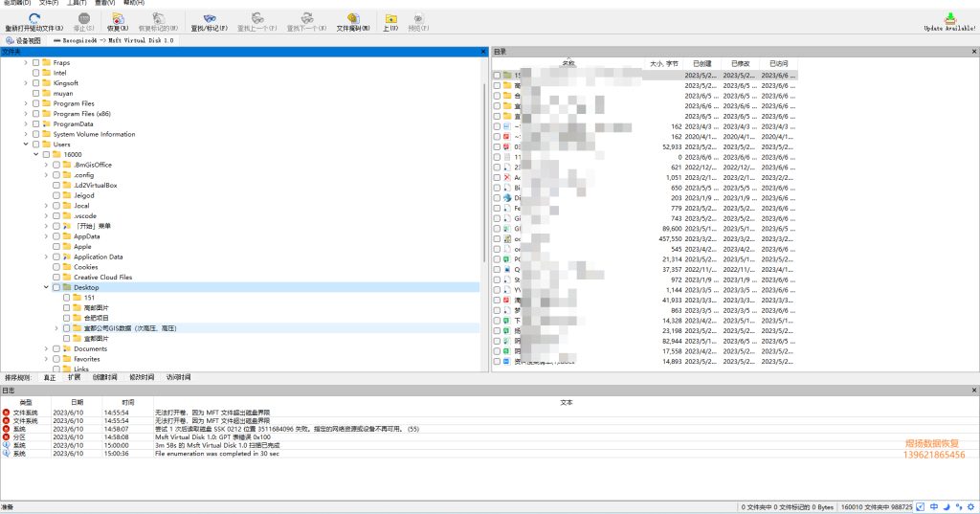Check the Desktop folder checkbox
Viewport: 980px width, 514px height.
pyautogui.click(x=56, y=288)
